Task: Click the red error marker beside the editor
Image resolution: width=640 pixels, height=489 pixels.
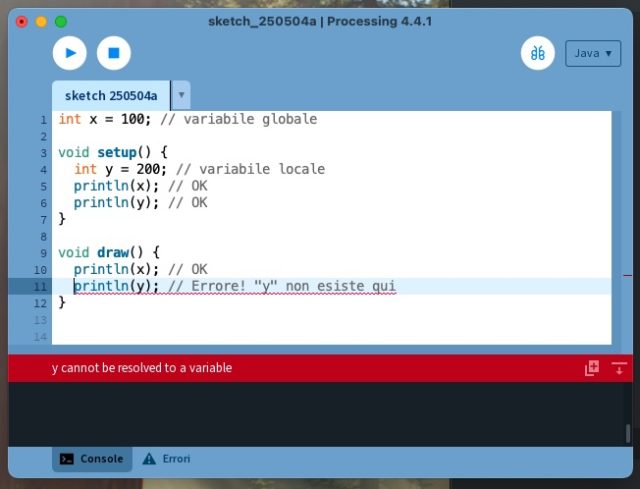Action: tap(627, 274)
